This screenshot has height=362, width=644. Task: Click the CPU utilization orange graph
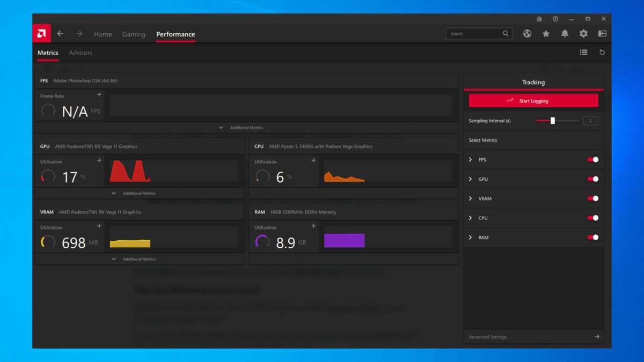(389, 171)
